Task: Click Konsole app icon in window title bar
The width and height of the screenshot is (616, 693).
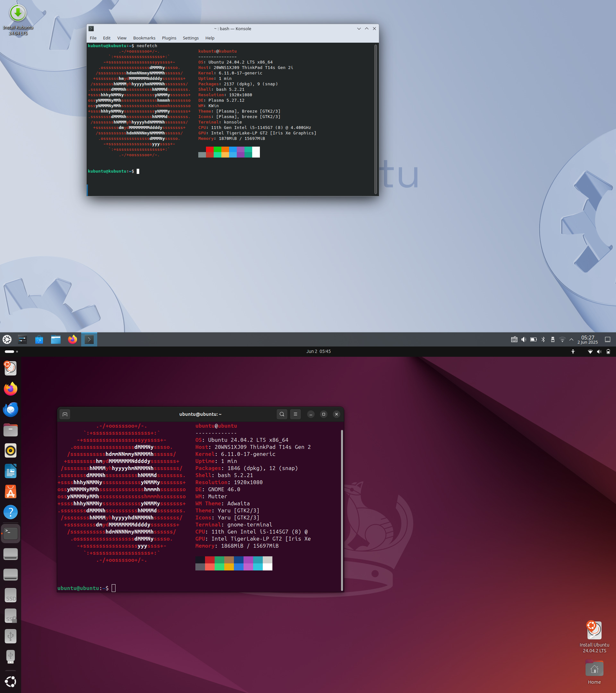Action: (91, 29)
